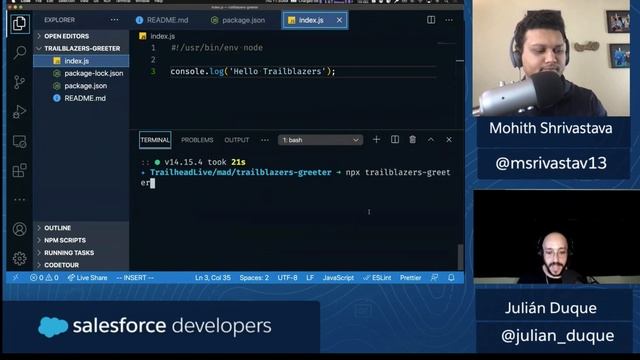
Task: Click the index.js breadcrumb above the editor
Action: 157,36
